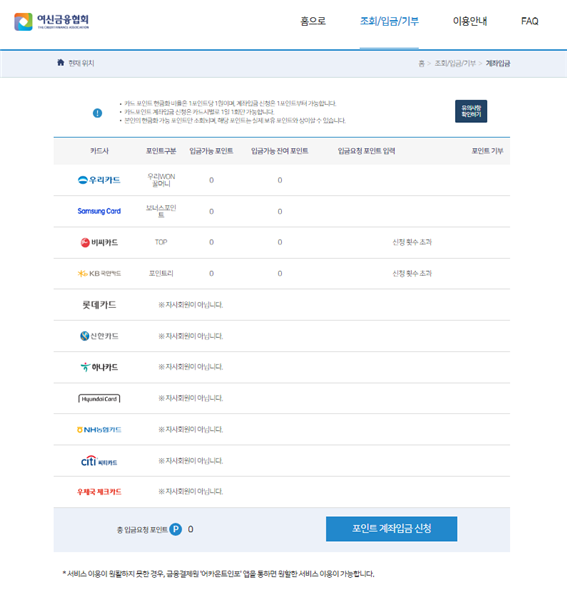Screen dimensions: 567x599
Task: Click 자사회원이 아닙니다 in NH농협카드 row
Action: click(191, 429)
